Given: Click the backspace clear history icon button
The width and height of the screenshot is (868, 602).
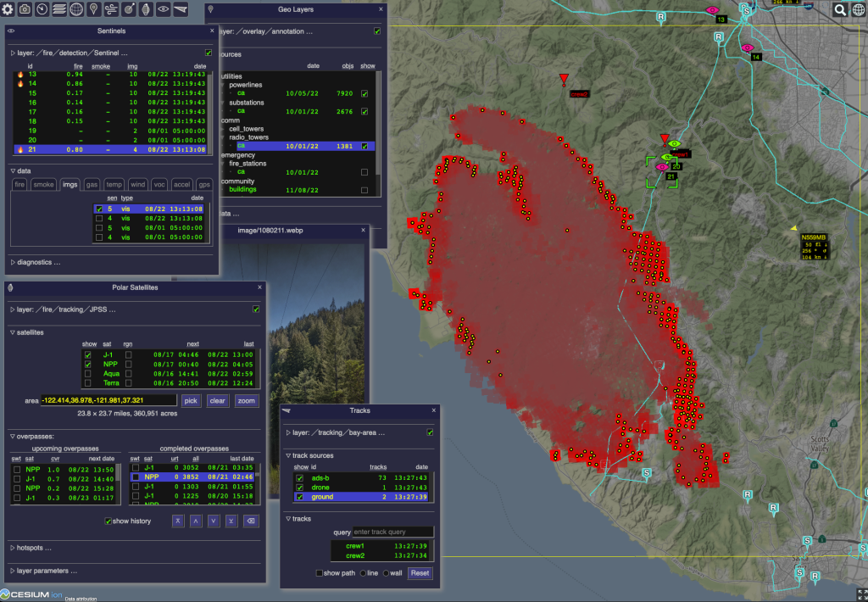Looking at the screenshot, I should (x=251, y=521).
